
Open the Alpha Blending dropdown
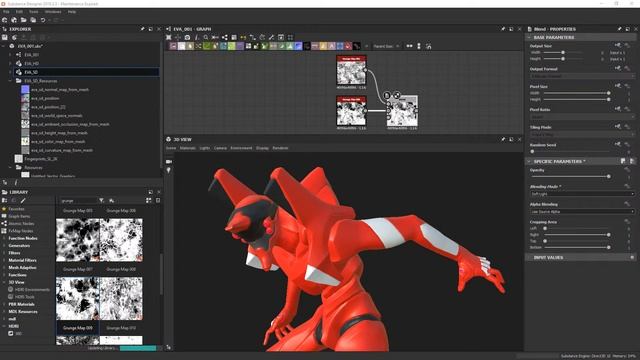click(582, 211)
